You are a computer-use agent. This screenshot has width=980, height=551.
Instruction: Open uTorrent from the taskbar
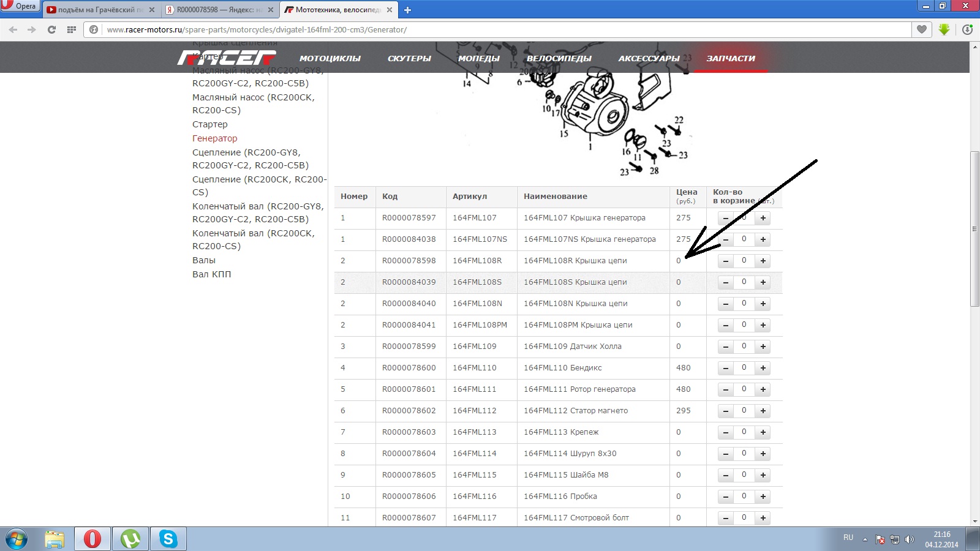tap(130, 539)
